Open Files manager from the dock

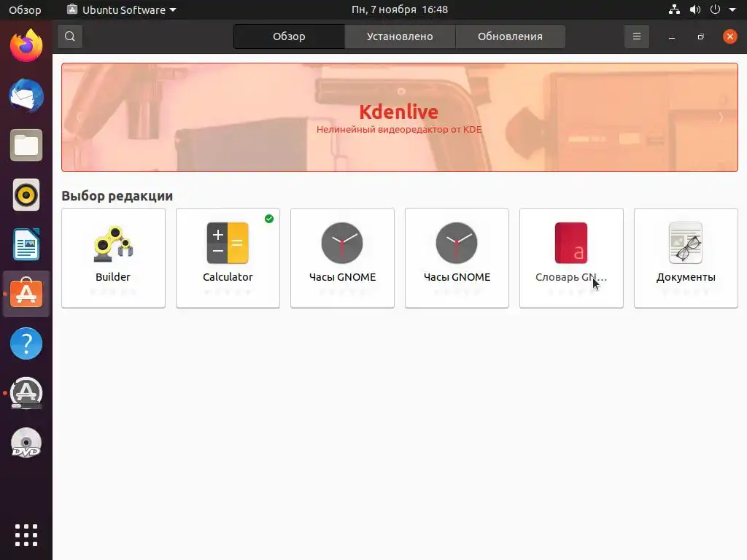click(26, 145)
